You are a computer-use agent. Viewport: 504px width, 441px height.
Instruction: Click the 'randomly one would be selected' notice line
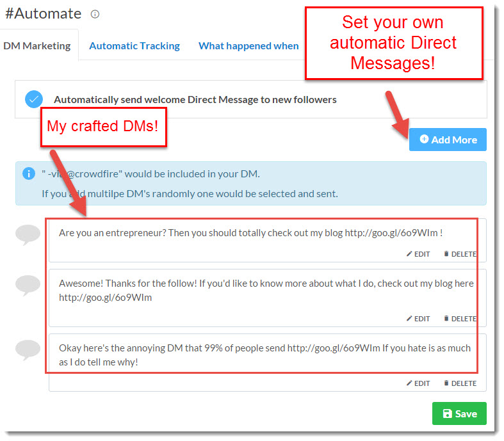190,194
